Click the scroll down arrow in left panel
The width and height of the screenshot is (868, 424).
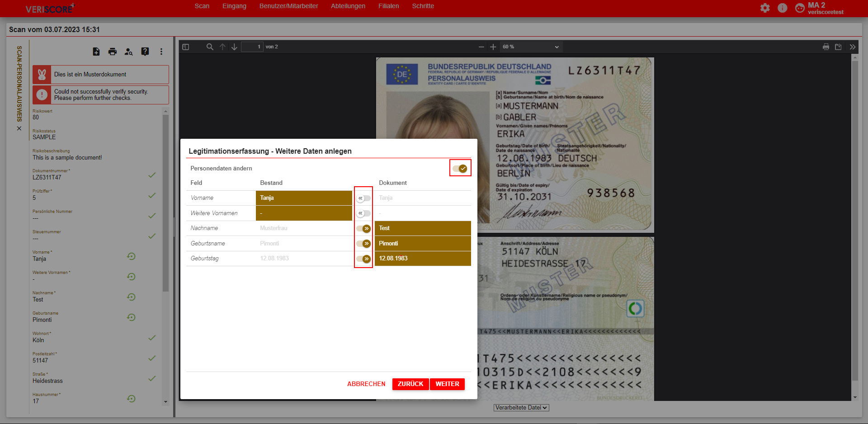coord(165,401)
